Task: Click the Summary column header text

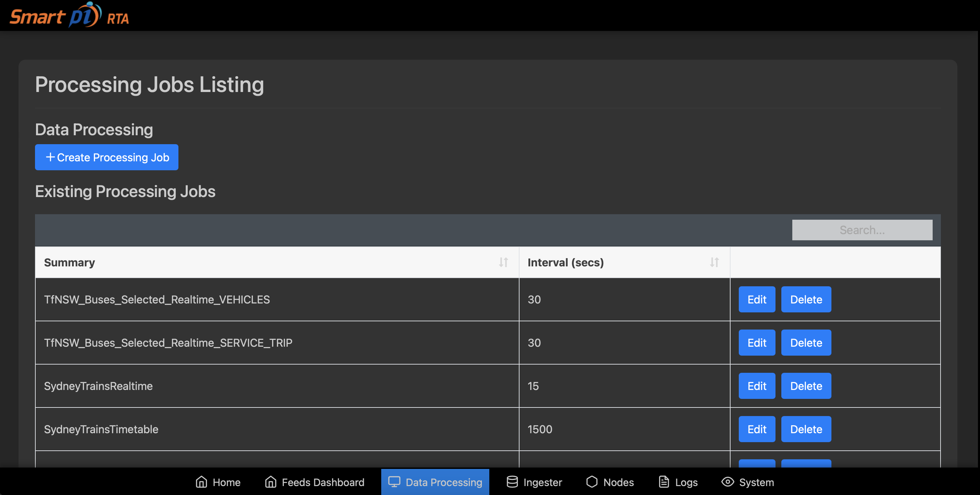Action: pos(69,263)
